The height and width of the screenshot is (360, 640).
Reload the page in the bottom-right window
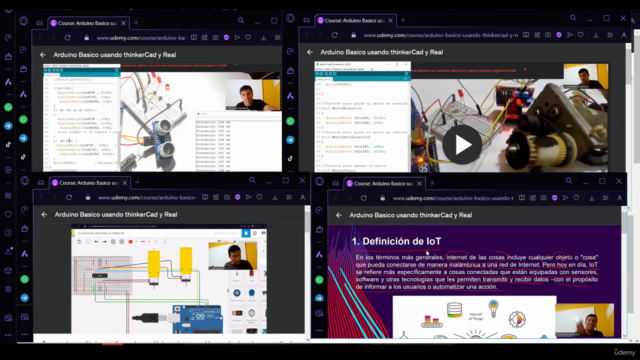(363, 198)
